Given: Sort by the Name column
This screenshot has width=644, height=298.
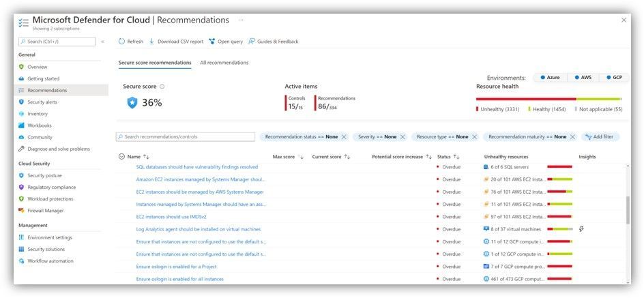Looking at the screenshot, I should click(146, 157).
